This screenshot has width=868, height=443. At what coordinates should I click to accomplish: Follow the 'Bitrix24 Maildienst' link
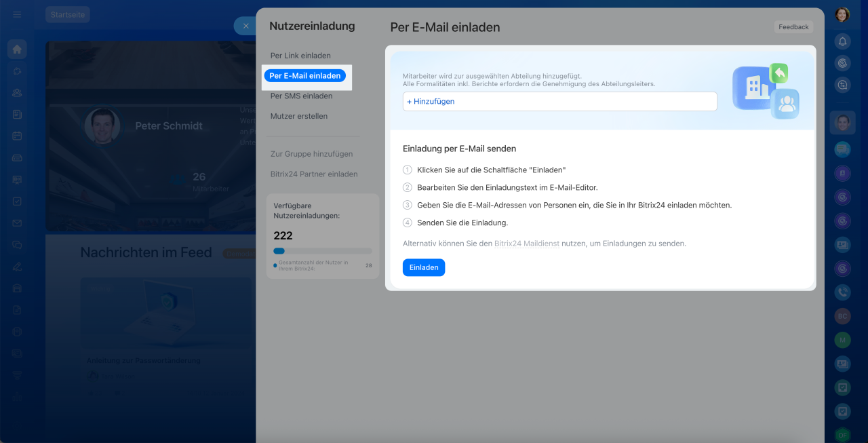pyautogui.click(x=527, y=243)
